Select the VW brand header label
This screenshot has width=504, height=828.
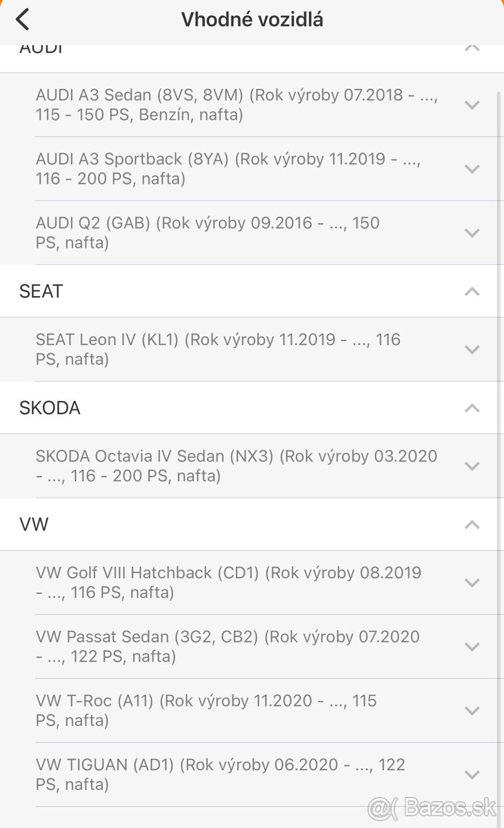tap(34, 524)
